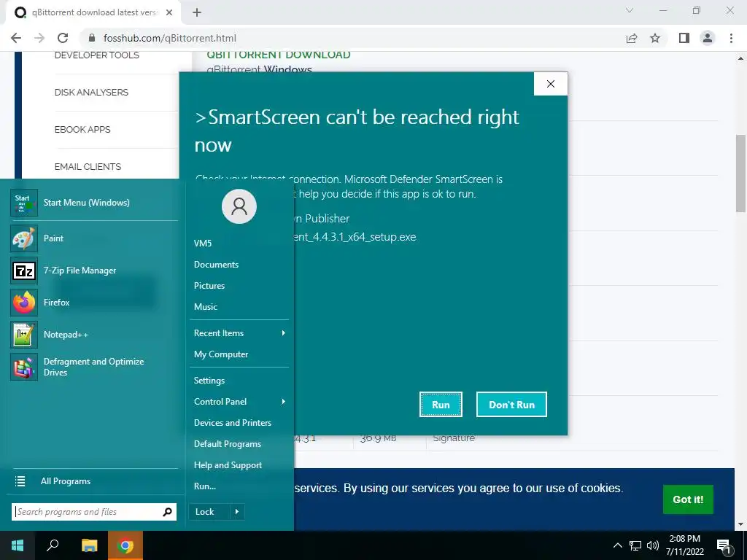Click the share page icon in the address bar
Viewport: 747px width, 560px height.
[632, 38]
